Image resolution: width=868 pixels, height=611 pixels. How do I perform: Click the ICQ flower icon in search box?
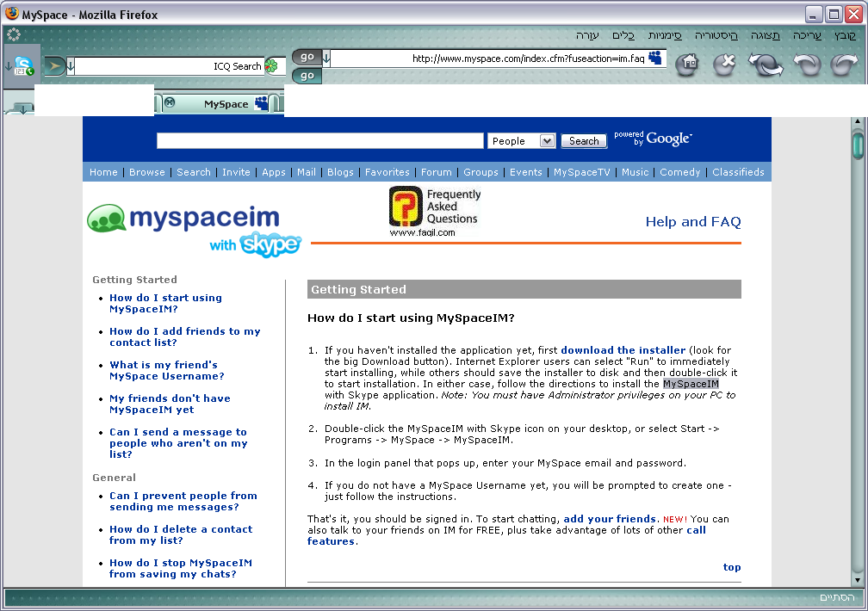pyautogui.click(x=272, y=66)
